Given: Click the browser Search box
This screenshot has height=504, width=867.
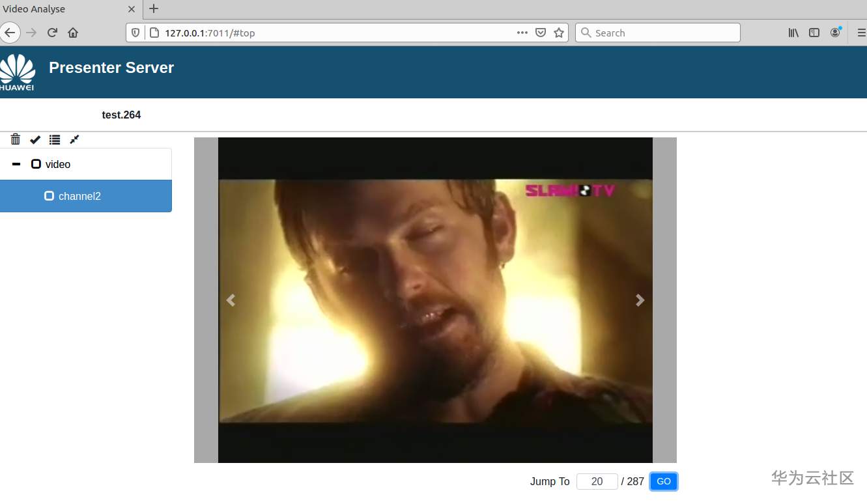Looking at the screenshot, I should pyautogui.click(x=658, y=33).
